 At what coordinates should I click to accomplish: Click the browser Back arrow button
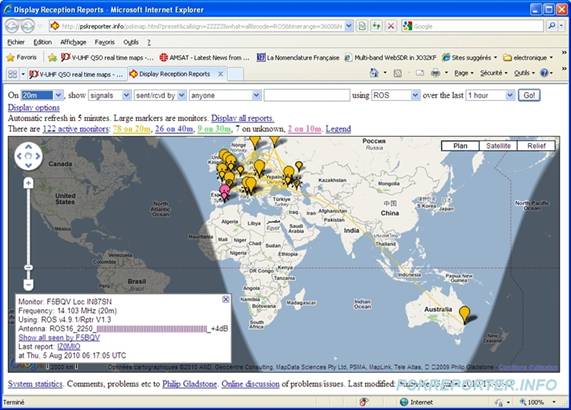[x=12, y=26]
